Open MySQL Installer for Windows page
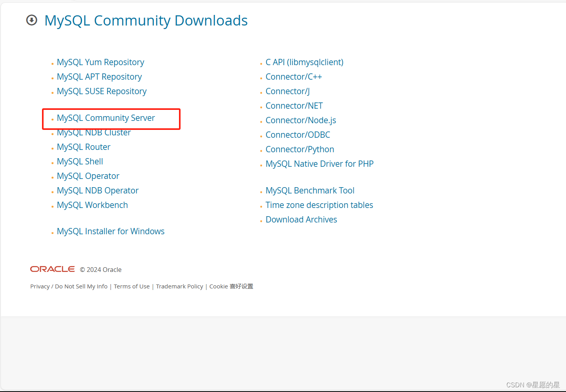The image size is (566, 392). [111, 231]
